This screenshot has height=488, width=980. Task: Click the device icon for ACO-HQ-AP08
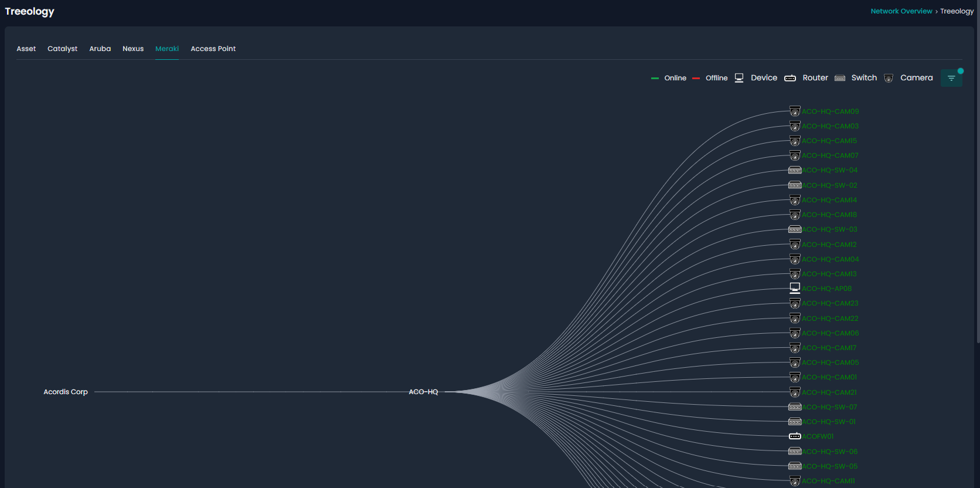click(795, 288)
